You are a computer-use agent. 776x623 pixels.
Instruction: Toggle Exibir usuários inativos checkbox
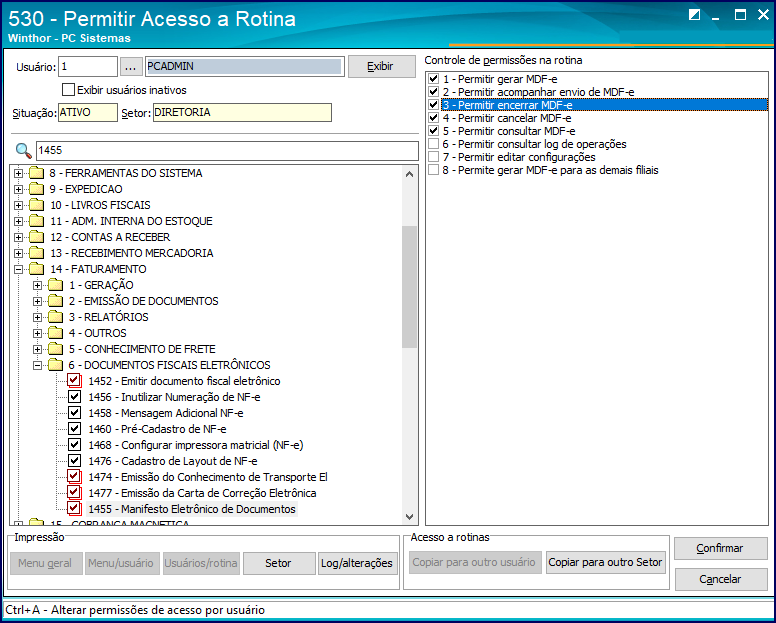(68, 90)
